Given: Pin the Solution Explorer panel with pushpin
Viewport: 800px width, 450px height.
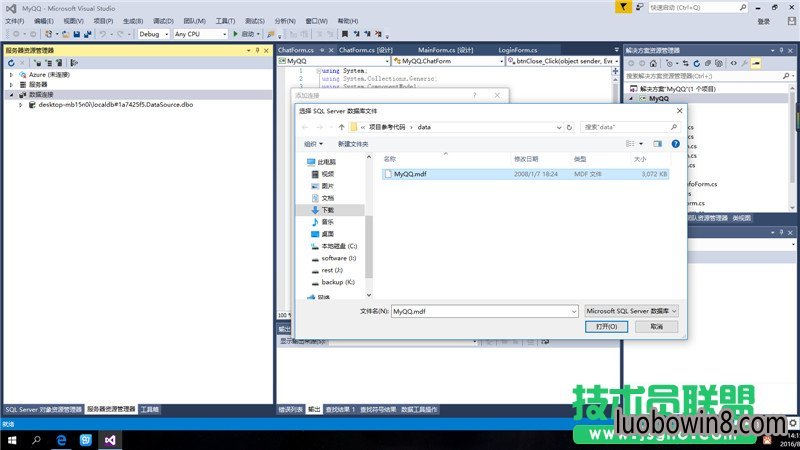Looking at the screenshot, I should coord(781,51).
